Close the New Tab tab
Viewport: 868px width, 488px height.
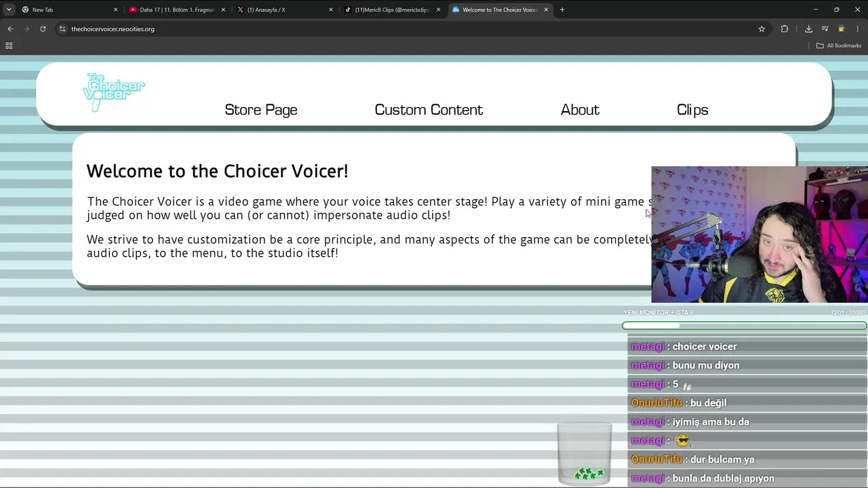(x=115, y=9)
